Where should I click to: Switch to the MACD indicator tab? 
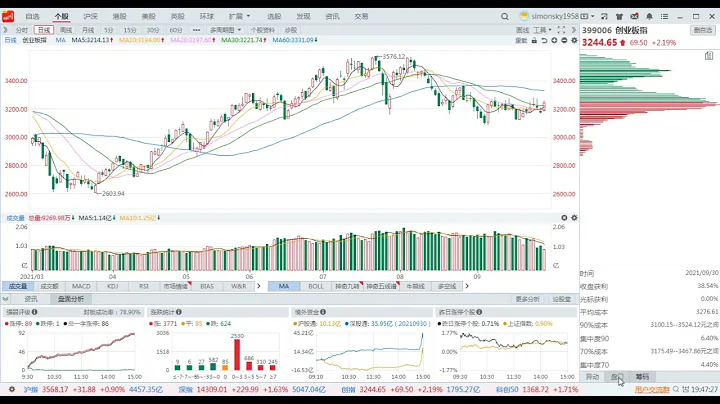[81, 286]
